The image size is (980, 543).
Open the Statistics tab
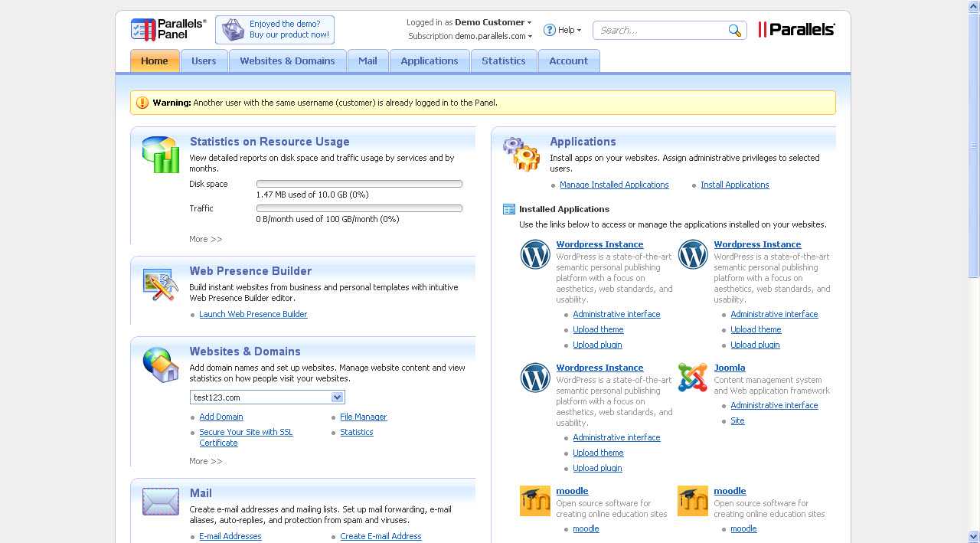click(503, 61)
